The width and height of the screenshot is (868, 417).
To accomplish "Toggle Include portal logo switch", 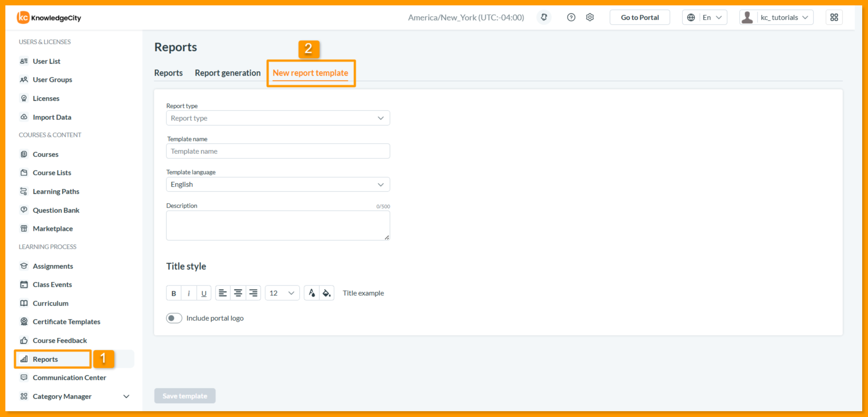I will coord(174,318).
